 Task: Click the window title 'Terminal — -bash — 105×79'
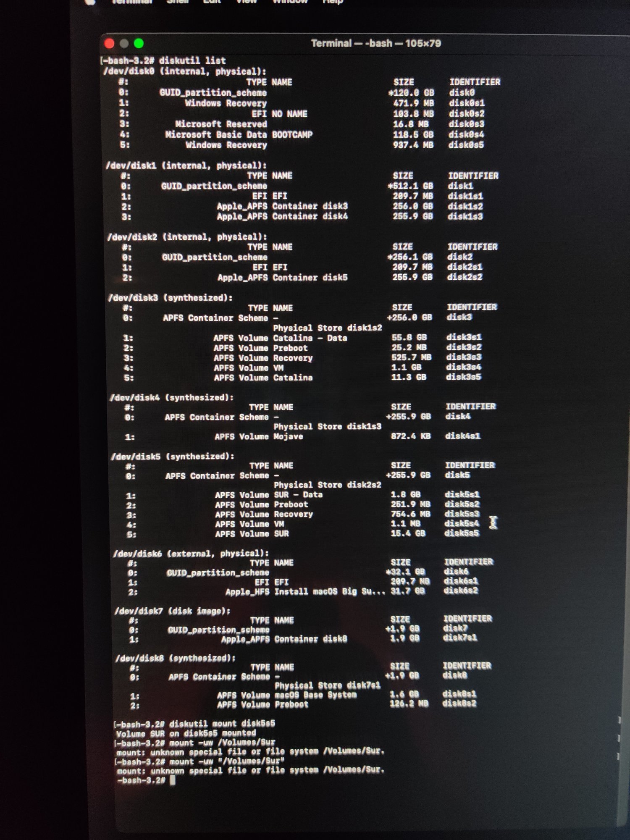click(x=376, y=43)
